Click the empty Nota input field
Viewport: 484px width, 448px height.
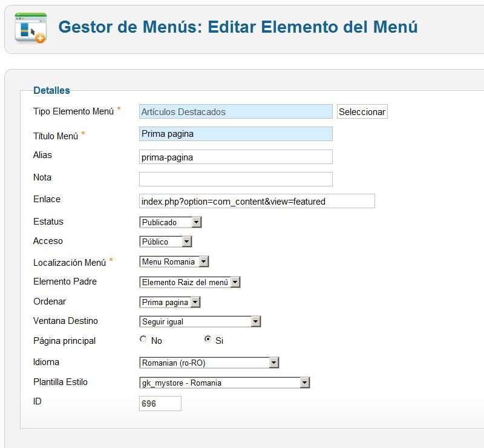pos(236,179)
